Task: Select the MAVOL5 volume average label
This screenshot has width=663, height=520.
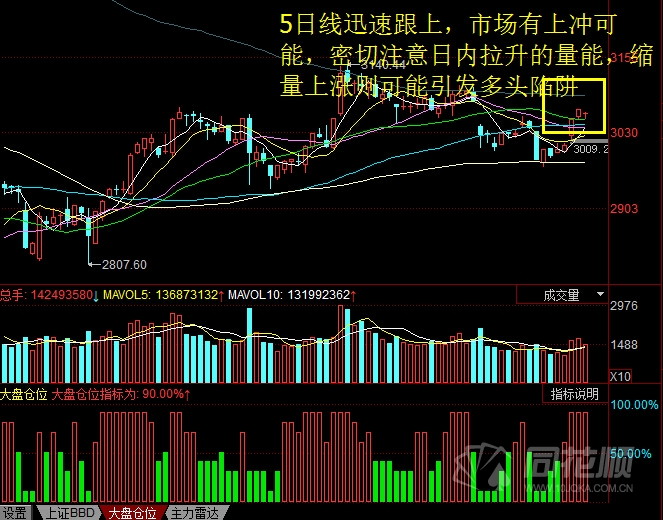Action: click(x=165, y=295)
